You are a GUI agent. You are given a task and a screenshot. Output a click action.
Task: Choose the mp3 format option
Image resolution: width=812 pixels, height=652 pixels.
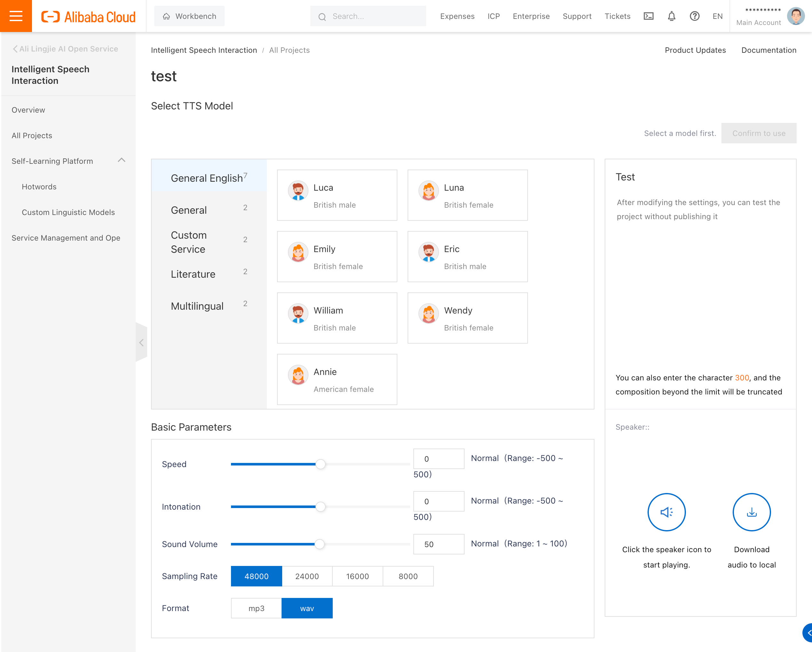tap(257, 608)
